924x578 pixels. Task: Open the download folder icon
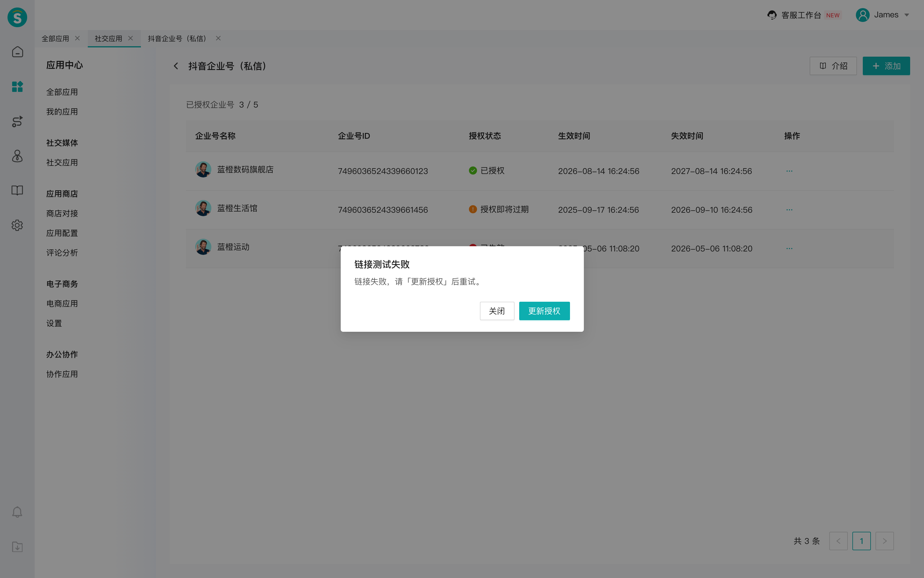pos(17,547)
